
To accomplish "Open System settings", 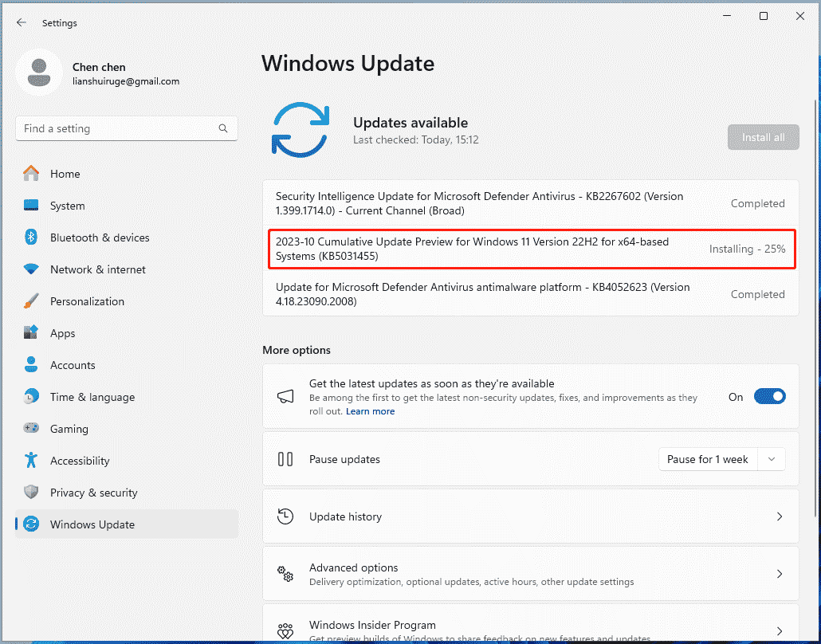I will point(127,206).
